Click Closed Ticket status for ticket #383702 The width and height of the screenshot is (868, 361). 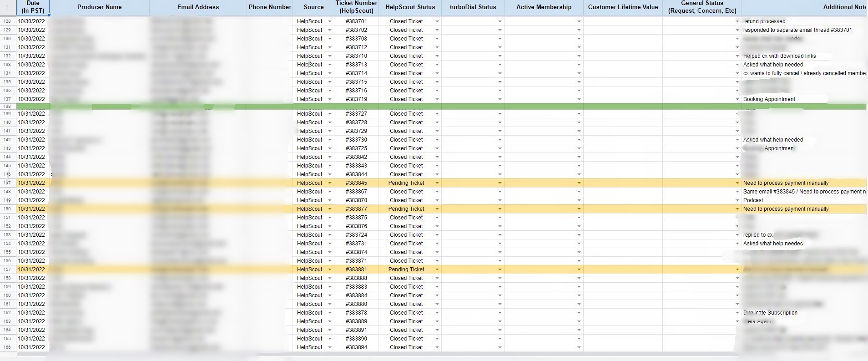click(406, 30)
